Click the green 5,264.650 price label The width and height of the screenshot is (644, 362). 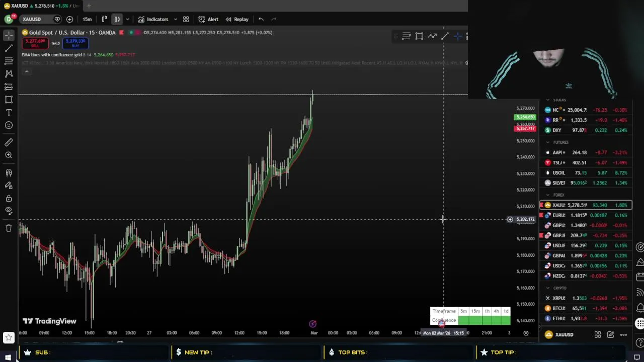[x=525, y=117]
